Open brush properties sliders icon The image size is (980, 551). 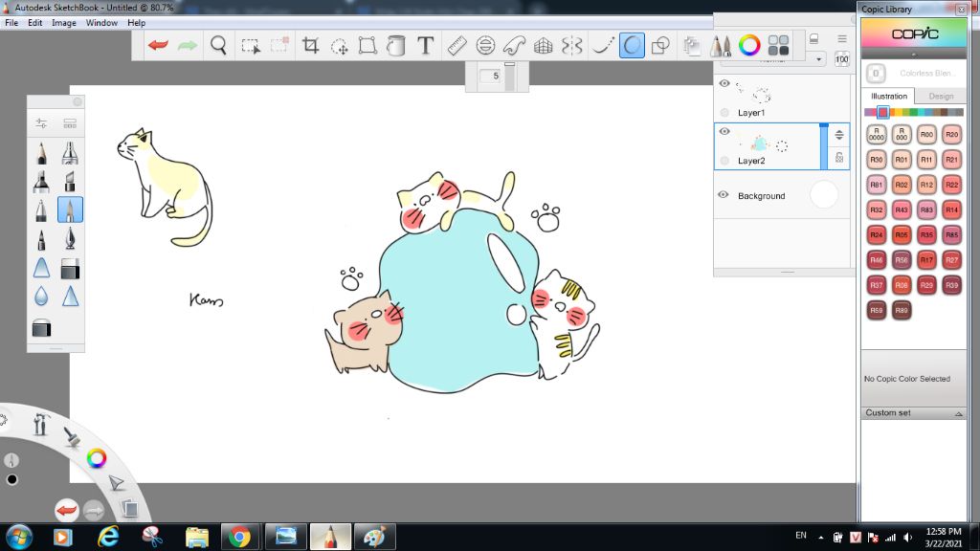pos(41,123)
